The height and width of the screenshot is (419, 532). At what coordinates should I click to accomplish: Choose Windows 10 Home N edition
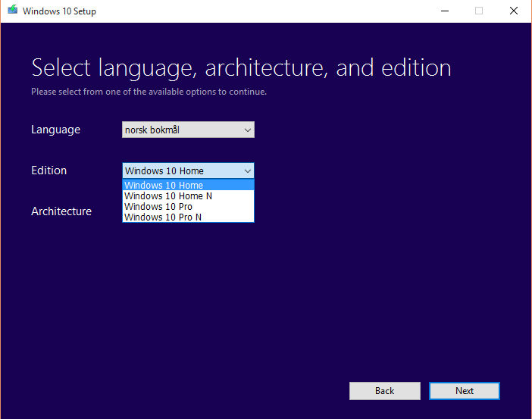[188, 195]
